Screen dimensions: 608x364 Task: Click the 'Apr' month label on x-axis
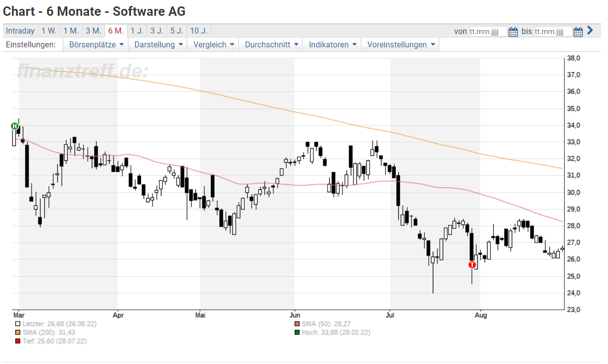coord(117,314)
